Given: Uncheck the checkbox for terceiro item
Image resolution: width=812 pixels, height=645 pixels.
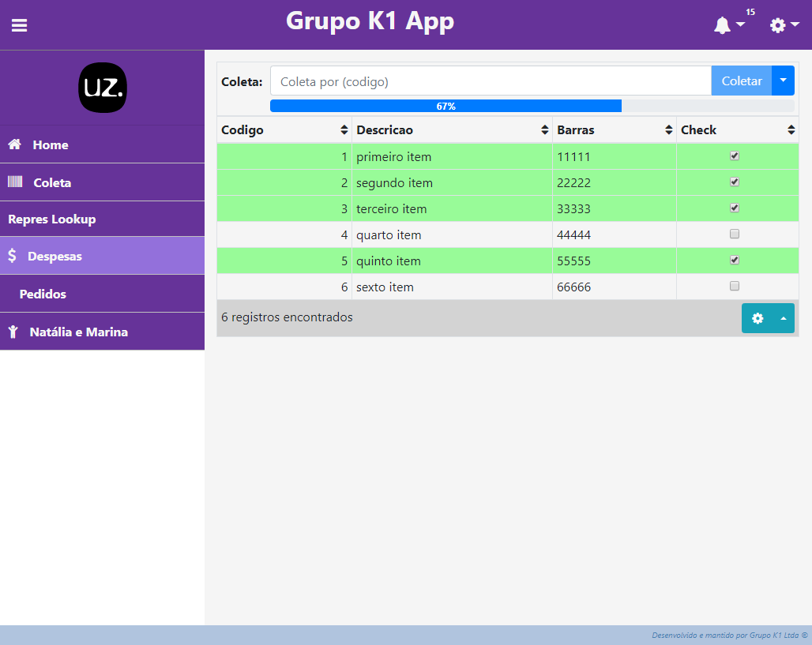Looking at the screenshot, I should point(735,208).
